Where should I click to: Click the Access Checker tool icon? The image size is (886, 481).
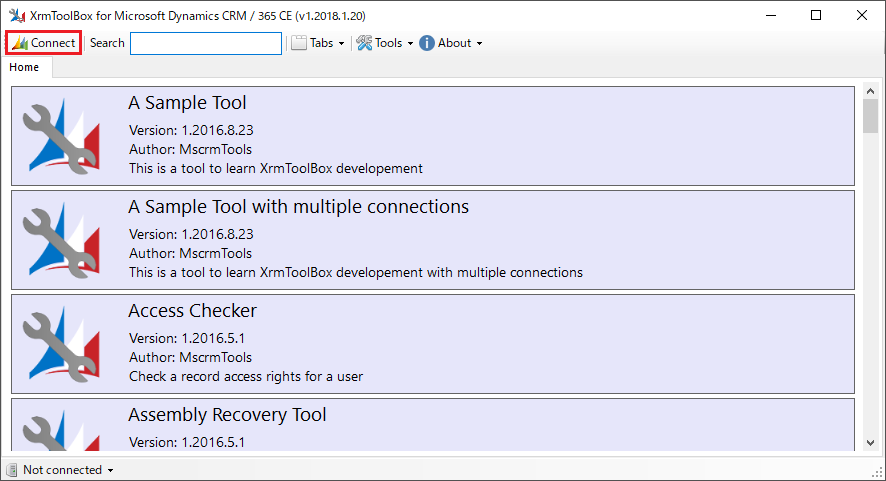tap(61, 344)
